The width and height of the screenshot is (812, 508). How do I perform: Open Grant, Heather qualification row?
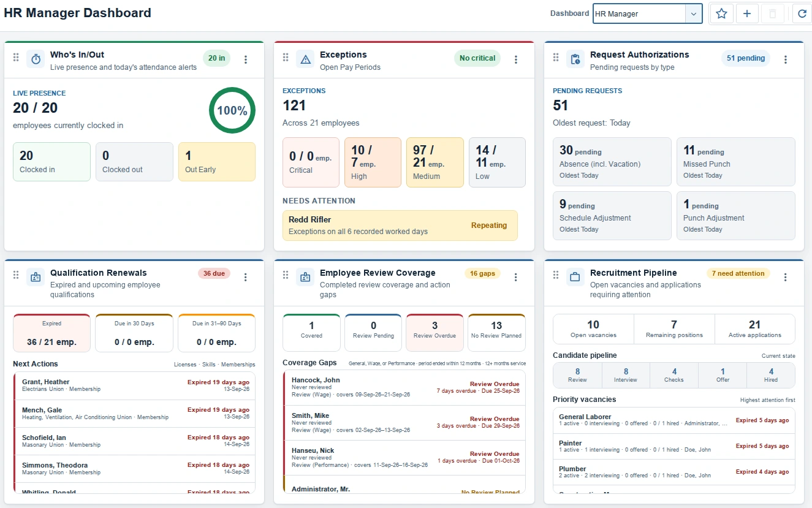(134, 385)
